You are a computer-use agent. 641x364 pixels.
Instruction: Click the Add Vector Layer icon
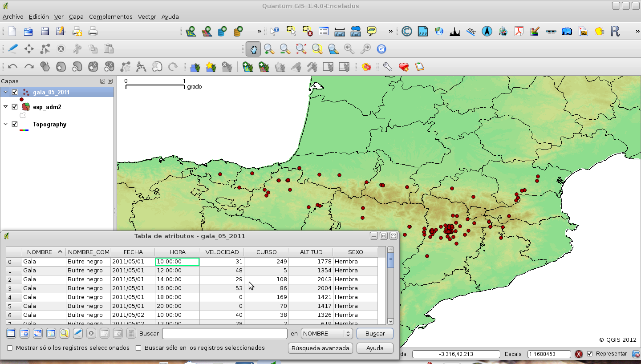191,31
